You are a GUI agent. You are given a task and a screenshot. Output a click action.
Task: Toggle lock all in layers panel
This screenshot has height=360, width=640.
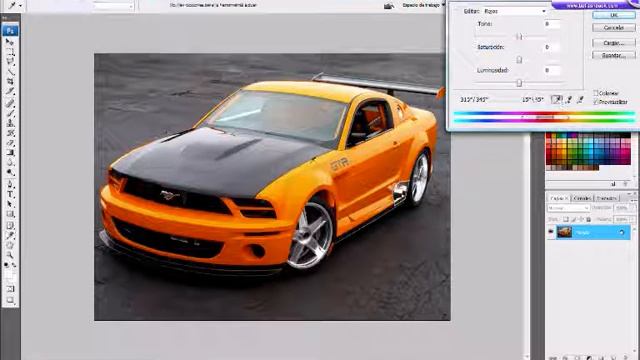pos(589,220)
